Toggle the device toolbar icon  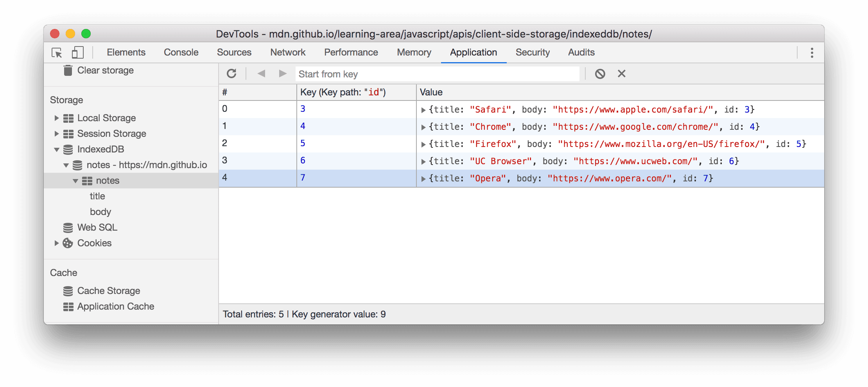77,52
